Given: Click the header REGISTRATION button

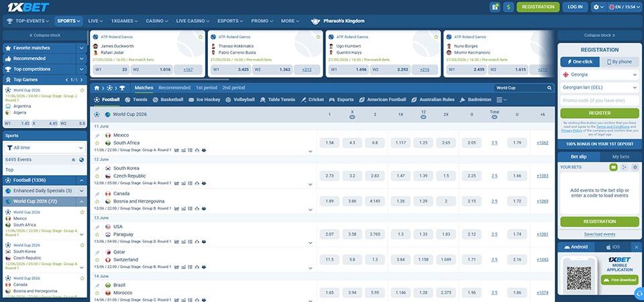Looking at the screenshot, I should (x=538, y=7).
